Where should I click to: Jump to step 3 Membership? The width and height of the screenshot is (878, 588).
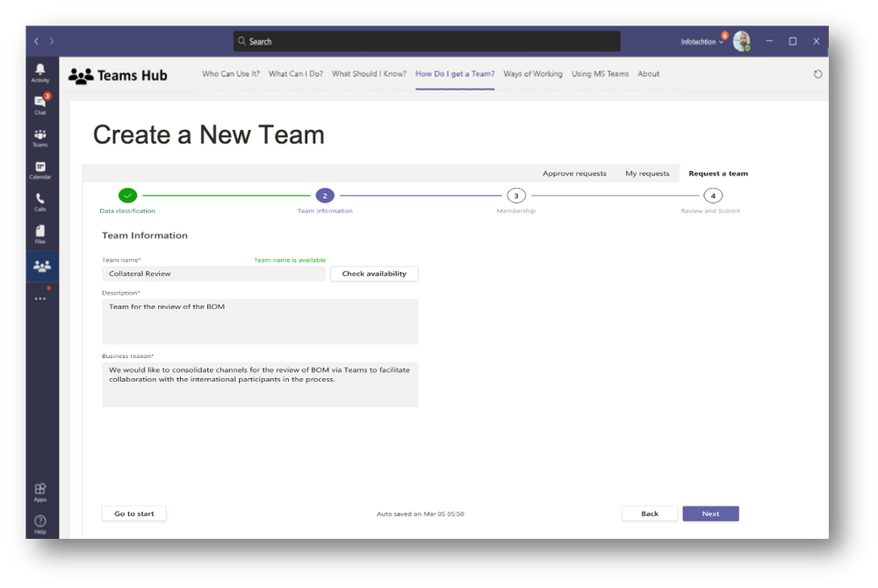click(516, 195)
